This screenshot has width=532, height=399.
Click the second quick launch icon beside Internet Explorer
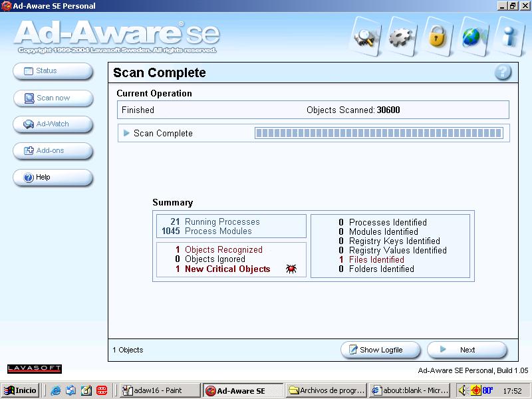[x=70, y=390]
